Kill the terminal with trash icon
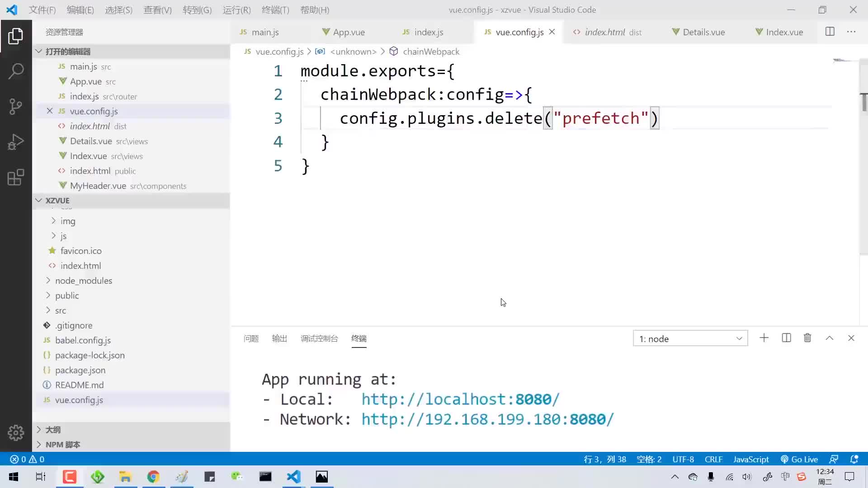Image resolution: width=868 pixels, height=488 pixels. [x=807, y=338]
